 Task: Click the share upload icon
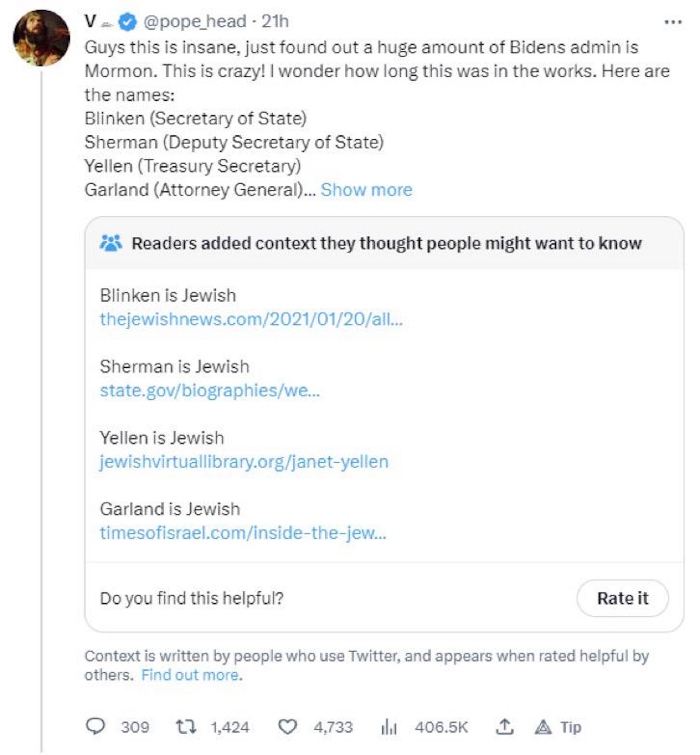pyautogui.click(x=504, y=726)
